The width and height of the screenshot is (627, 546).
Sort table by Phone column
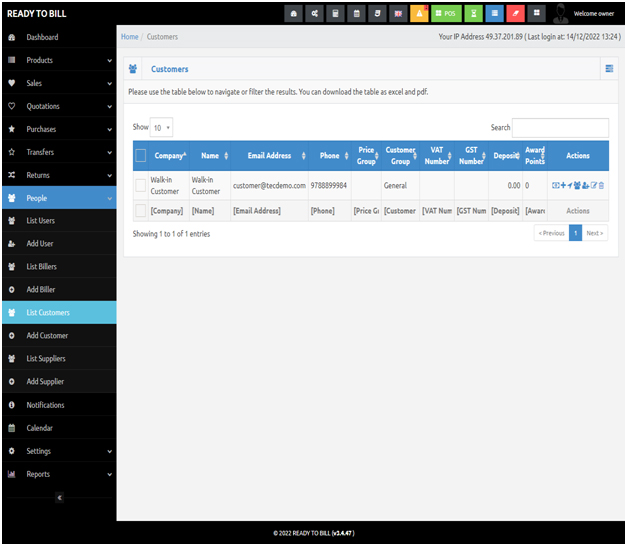point(329,156)
